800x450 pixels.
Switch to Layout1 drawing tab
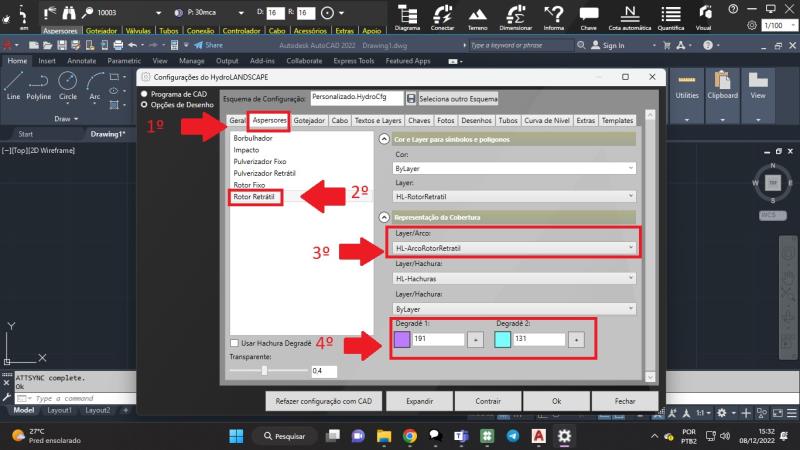pyautogui.click(x=60, y=410)
